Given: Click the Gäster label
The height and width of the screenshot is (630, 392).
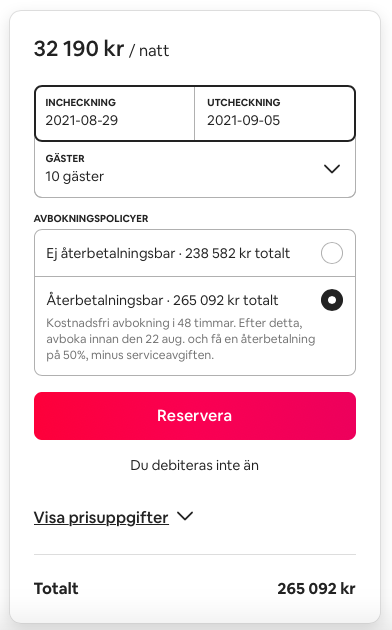Looking at the screenshot, I should click(65, 158).
